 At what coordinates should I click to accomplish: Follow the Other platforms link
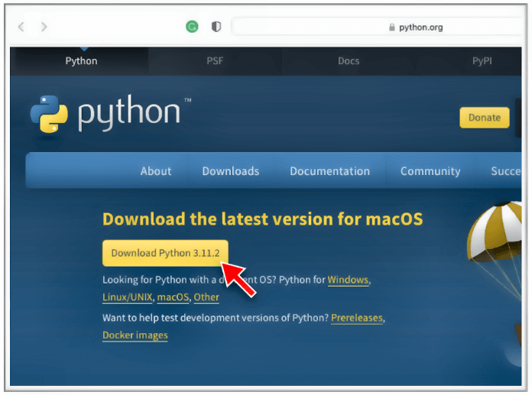pos(206,297)
